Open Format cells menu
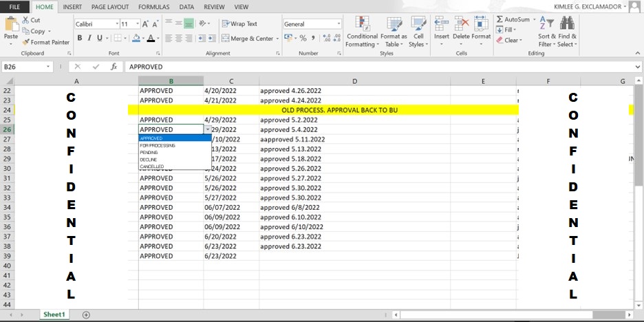The width and height of the screenshot is (644, 322). tap(481, 30)
